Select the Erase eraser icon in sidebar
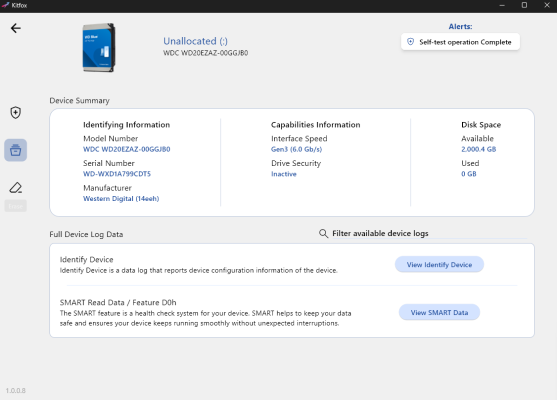 coord(16,188)
